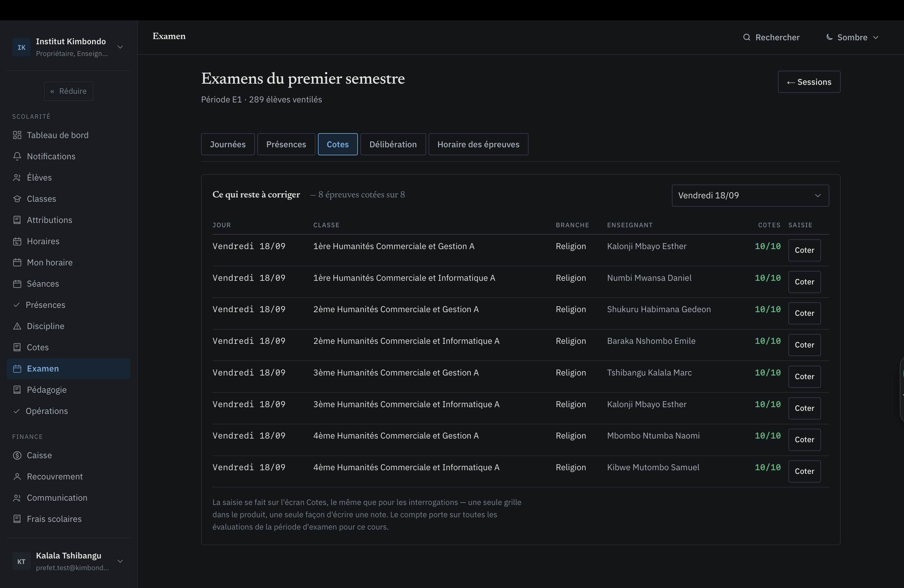Image resolution: width=904 pixels, height=588 pixels.
Task: Expand the Institut Kimbondo school switcher
Action: point(68,47)
